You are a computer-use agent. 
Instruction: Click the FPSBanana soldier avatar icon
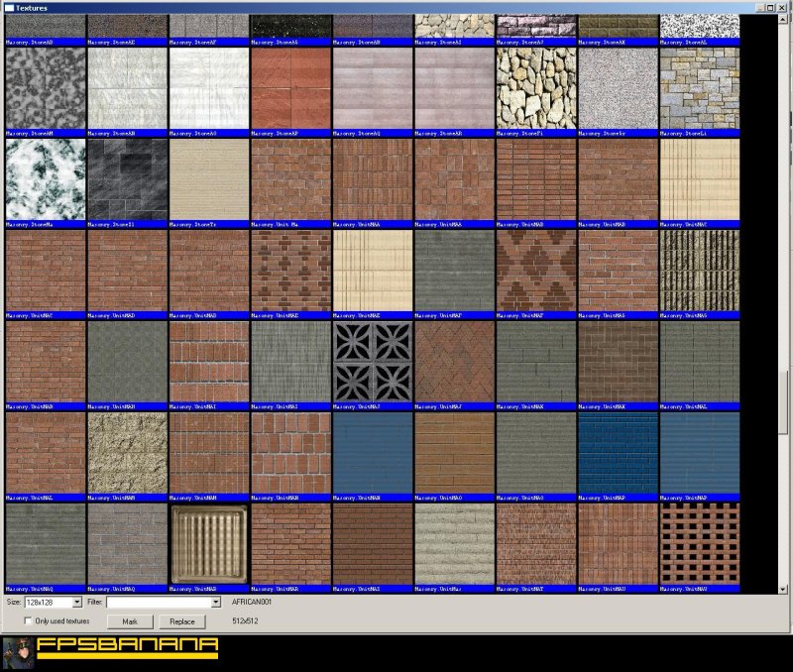[x=17, y=651]
